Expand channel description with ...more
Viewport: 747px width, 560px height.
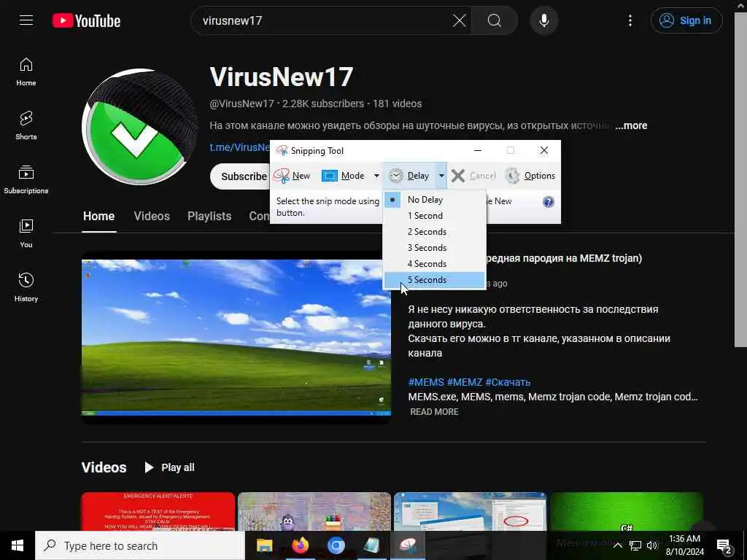pyautogui.click(x=631, y=125)
